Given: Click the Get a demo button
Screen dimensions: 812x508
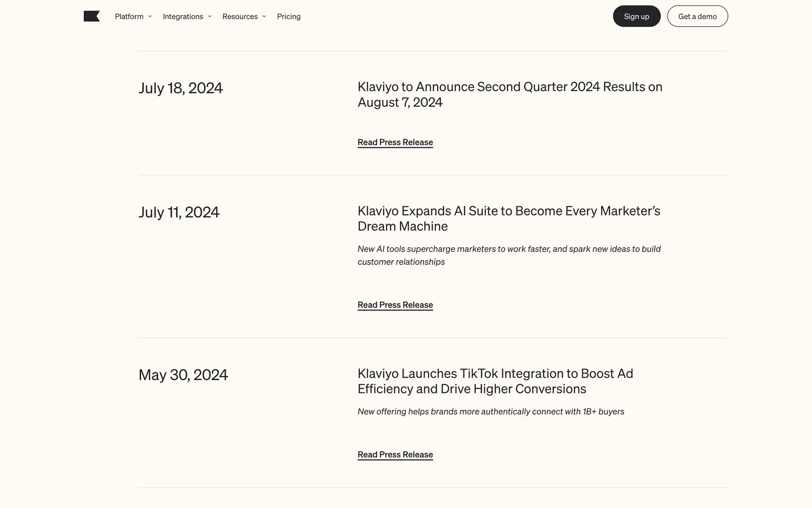Looking at the screenshot, I should tap(697, 17).
